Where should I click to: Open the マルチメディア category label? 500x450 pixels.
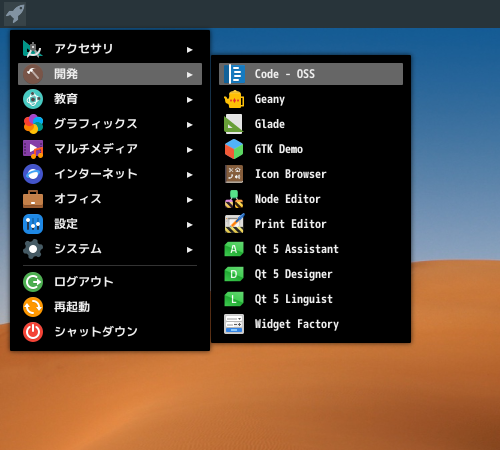coord(96,149)
